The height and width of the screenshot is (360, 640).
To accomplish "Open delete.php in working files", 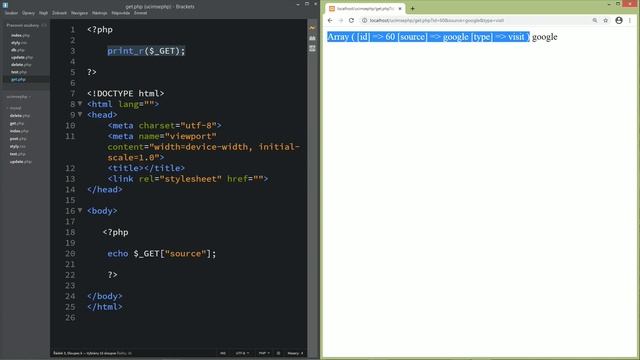I will pyautogui.click(x=21, y=65).
